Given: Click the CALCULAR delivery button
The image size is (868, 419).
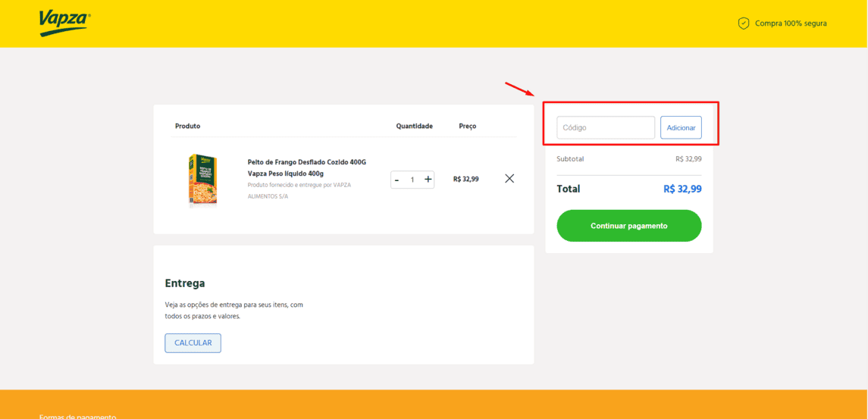Looking at the screenshot, I should click(x=193, y=343).
